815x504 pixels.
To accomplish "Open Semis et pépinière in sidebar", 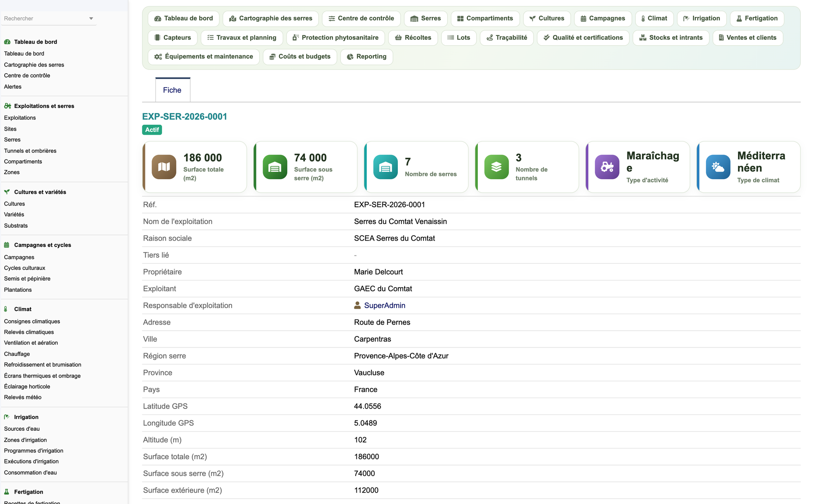I will 27,278.
